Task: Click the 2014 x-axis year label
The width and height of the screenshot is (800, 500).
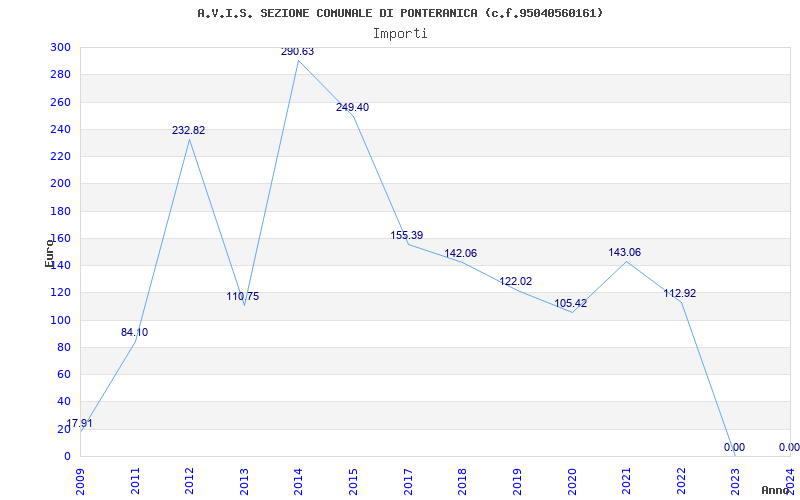Action: pos(298,482)
